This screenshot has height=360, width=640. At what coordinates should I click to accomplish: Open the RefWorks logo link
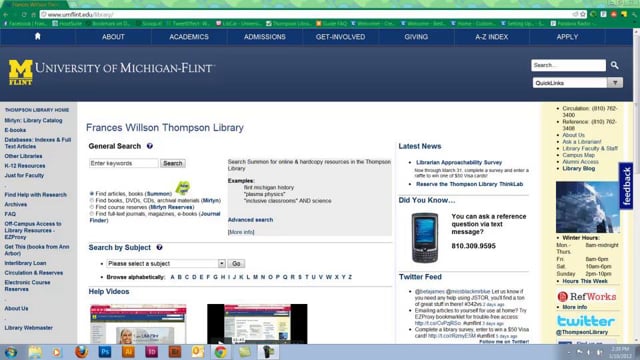coord(587,296)
